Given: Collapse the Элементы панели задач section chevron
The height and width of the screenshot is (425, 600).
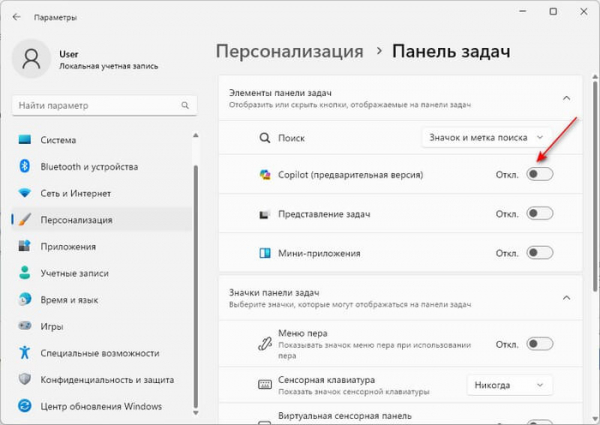Looking at the screenshot, I should [x=566, y=98].
